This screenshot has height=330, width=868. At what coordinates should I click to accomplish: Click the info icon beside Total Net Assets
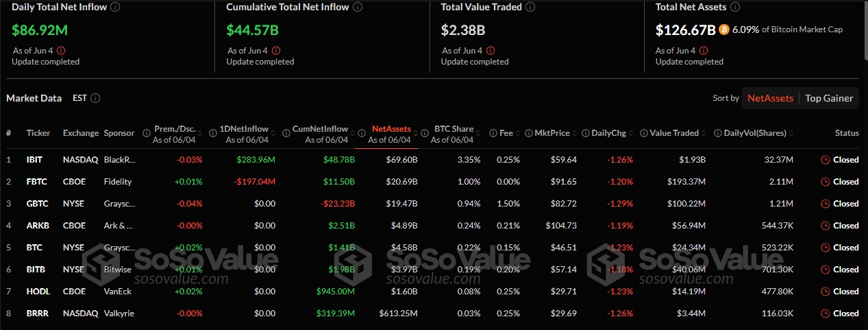pyautogui.click(x=734, y=7)
